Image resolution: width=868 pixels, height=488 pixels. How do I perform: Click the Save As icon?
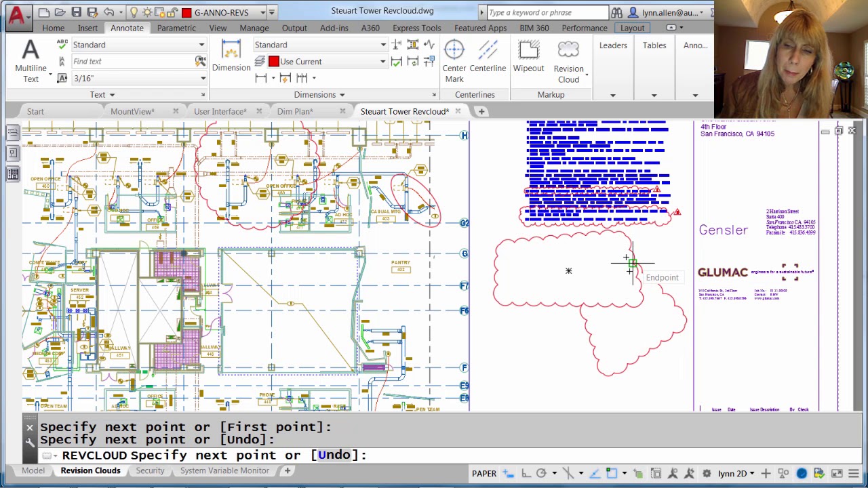pos(92,12)
